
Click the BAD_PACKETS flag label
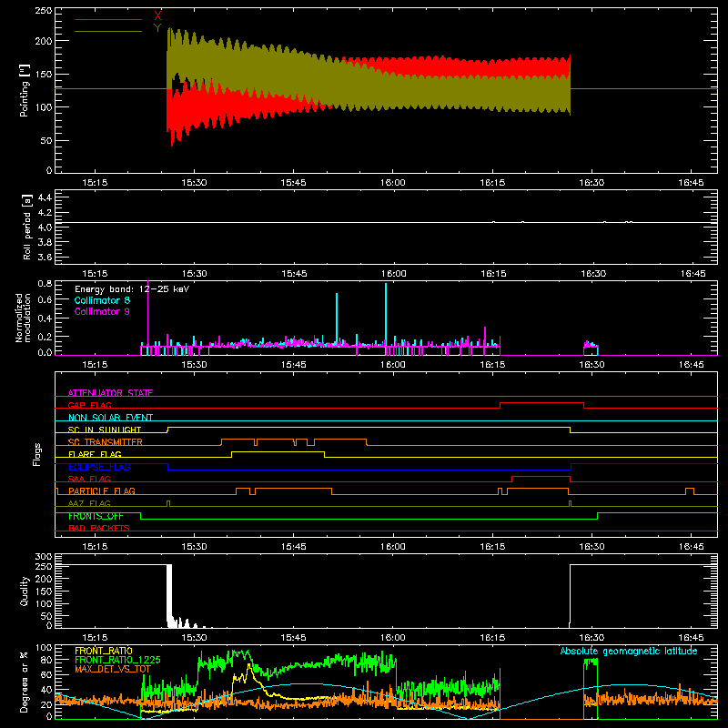click(x=99, y=528)
